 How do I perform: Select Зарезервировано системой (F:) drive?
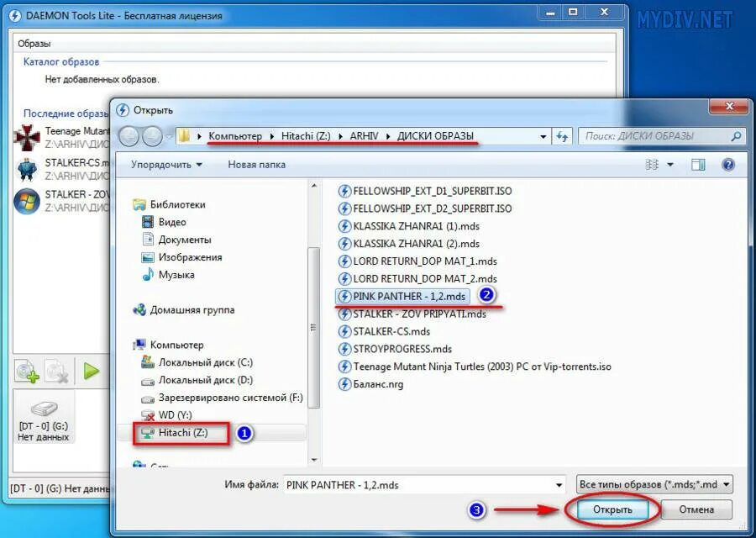[222, 398]
